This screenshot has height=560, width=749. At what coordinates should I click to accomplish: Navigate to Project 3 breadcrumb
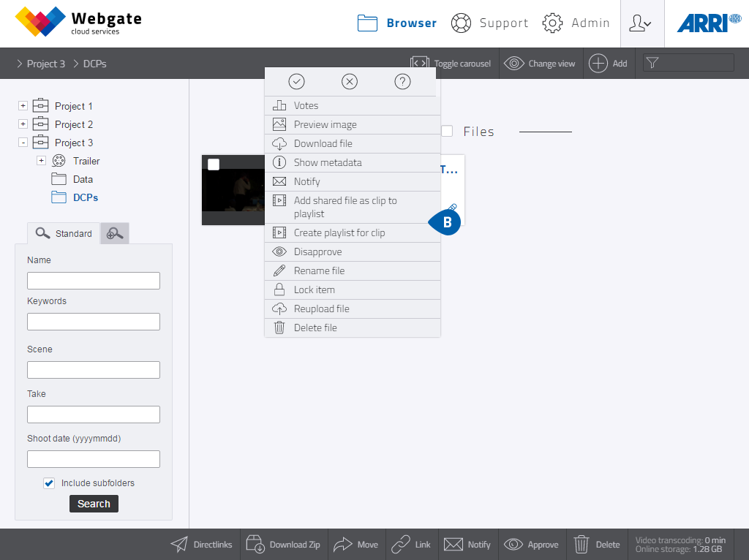[46, 64]
